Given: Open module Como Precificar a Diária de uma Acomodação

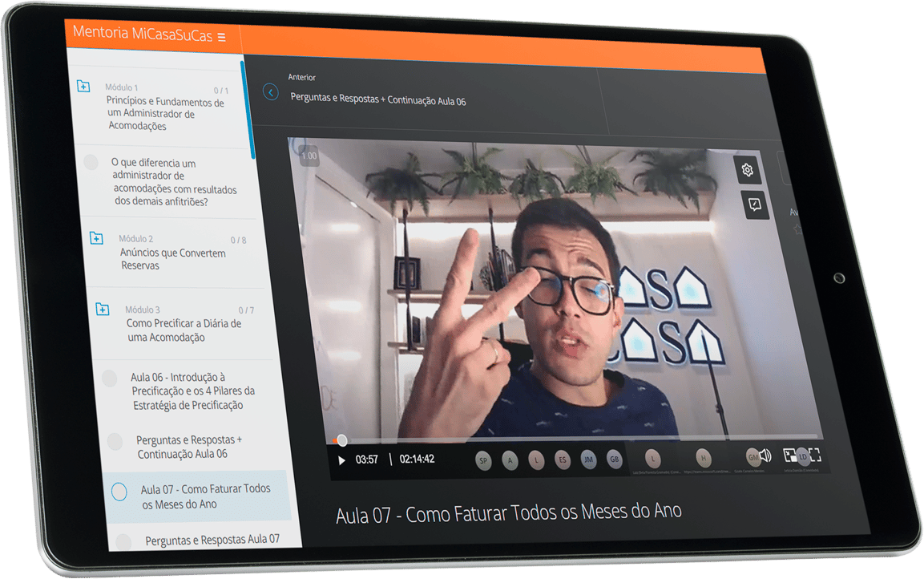Looking at the screenshot, I should 184,330.
